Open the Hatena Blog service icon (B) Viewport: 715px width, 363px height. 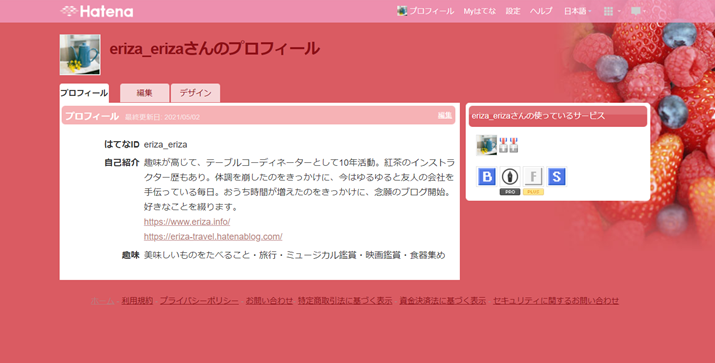point(487,176)
